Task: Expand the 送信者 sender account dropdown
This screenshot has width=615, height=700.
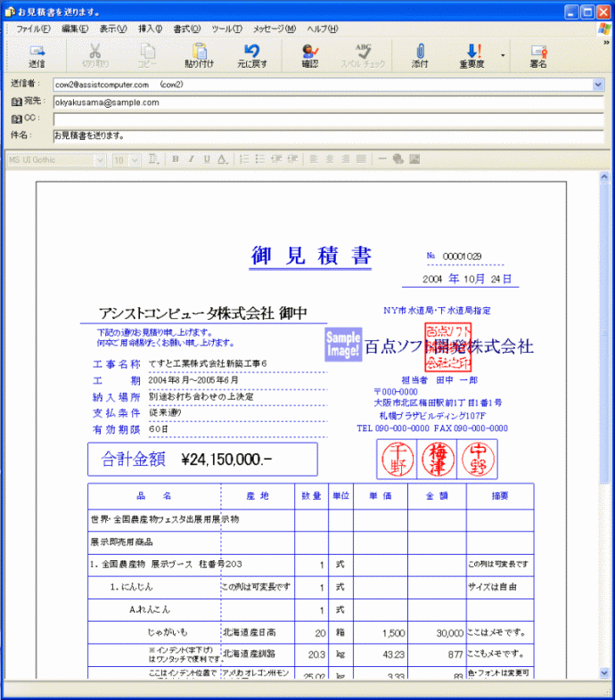Action: (598, 85)
